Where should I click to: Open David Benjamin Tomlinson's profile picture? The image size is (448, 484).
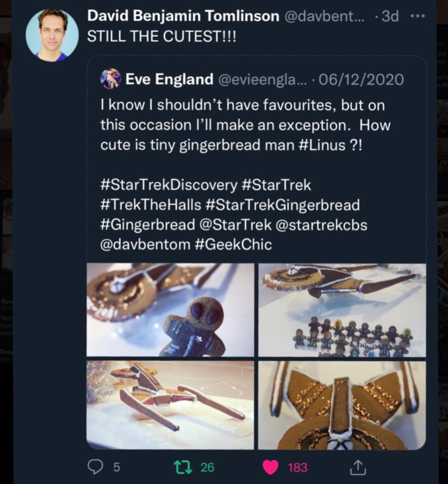52,35
